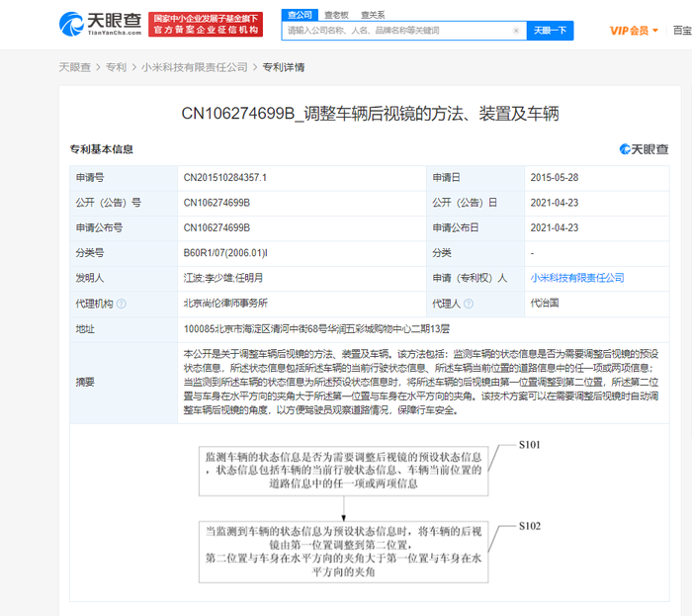The height and width of the screenshot is (616, 692).
Task: Select the 查关系 search tab
Action: (373, 15)
